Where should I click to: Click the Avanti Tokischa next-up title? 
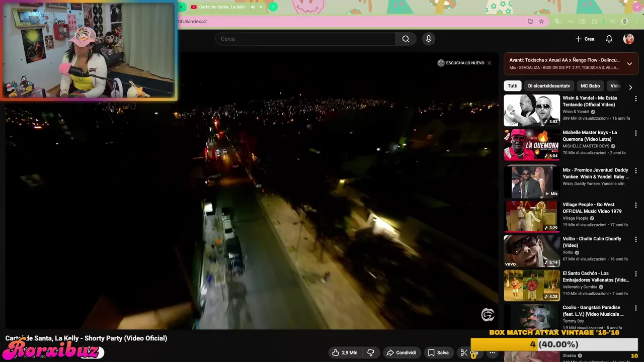pyautogui.click(x=564, y=60)
